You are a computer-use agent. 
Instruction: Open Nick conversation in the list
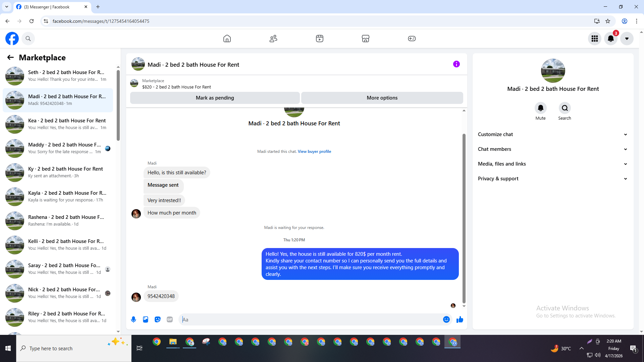point(58,293)
